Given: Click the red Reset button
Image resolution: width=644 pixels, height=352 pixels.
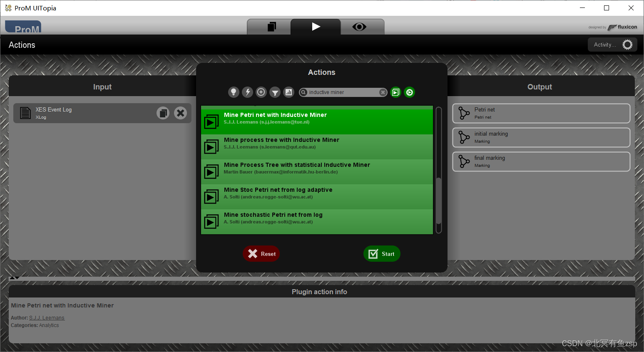Looking at the screenshot, I should point(261,254).
